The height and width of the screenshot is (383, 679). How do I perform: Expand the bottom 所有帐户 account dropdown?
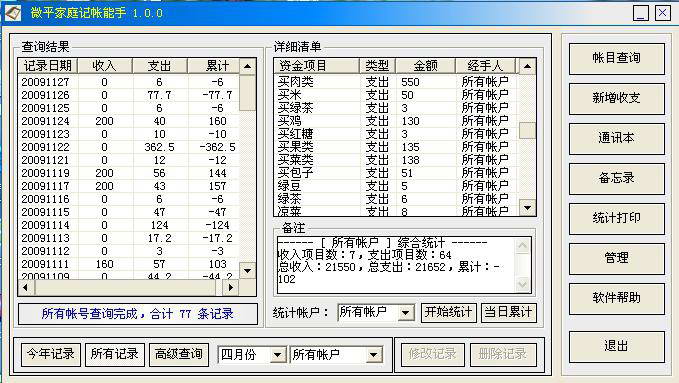pos(374,356)
